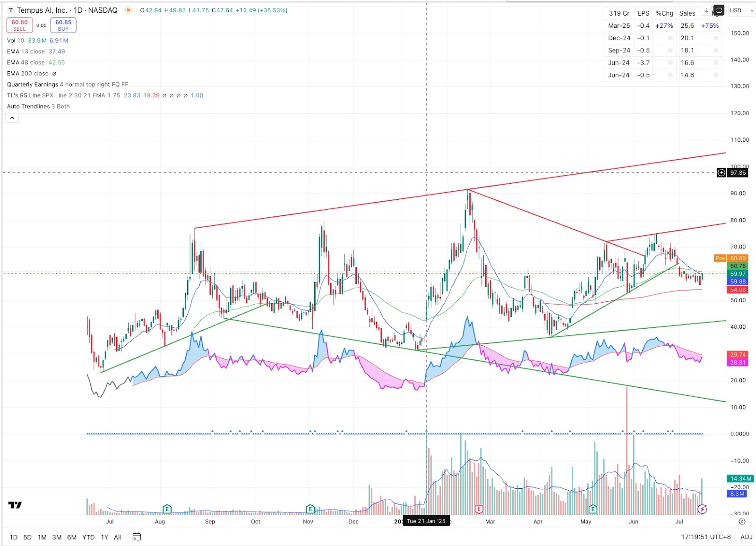This screenshot has width=756, height=546.
Task: Click the +75% sales change cell
Action: pos(710,26)
